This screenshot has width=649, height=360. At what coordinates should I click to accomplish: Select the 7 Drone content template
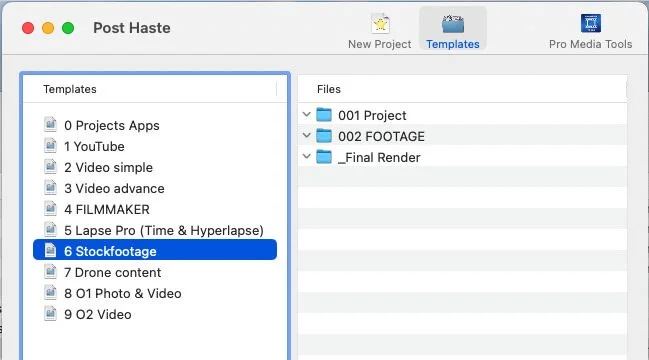[x=113, y=273]
